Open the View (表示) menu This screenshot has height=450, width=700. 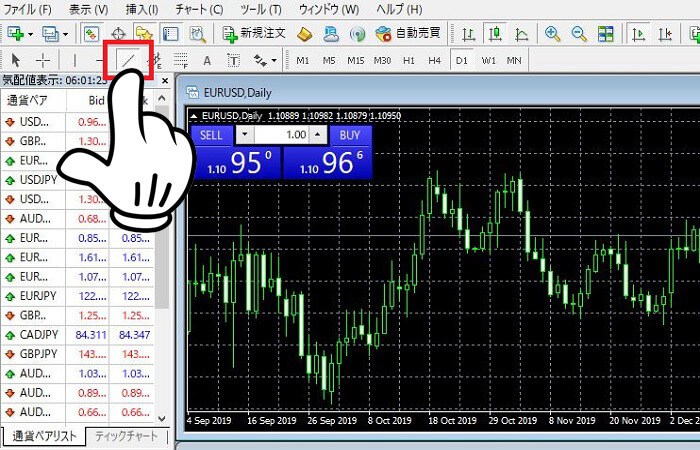88,9
